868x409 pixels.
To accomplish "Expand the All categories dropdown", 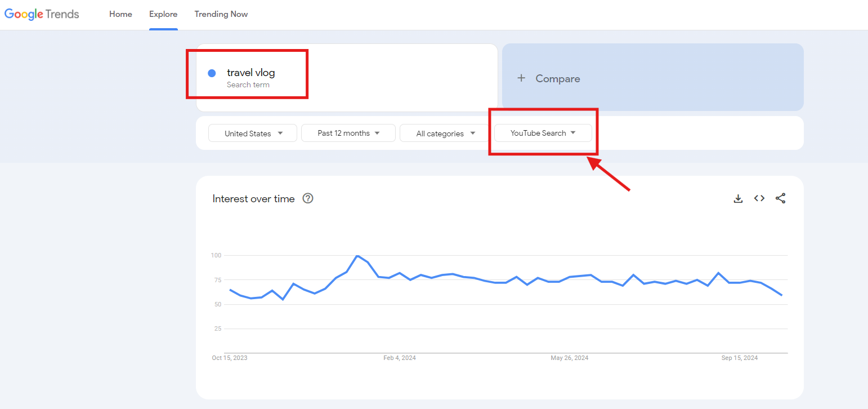I will click(x=445, y=134).
